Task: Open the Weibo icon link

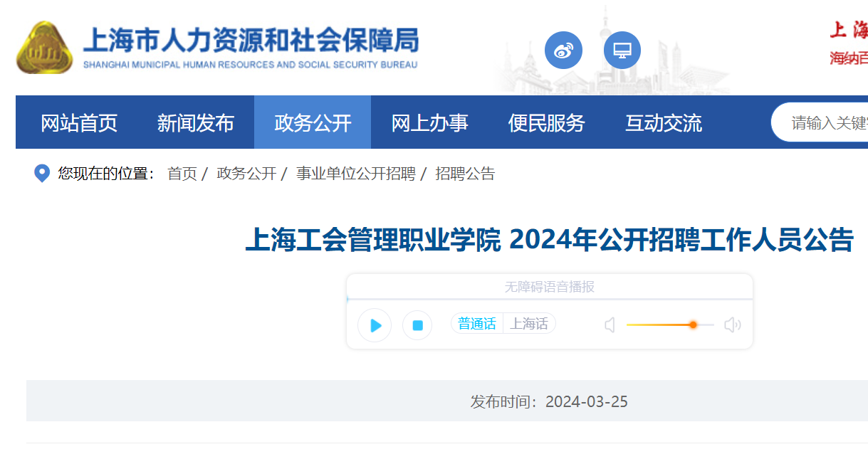Action: click(563, 51)
